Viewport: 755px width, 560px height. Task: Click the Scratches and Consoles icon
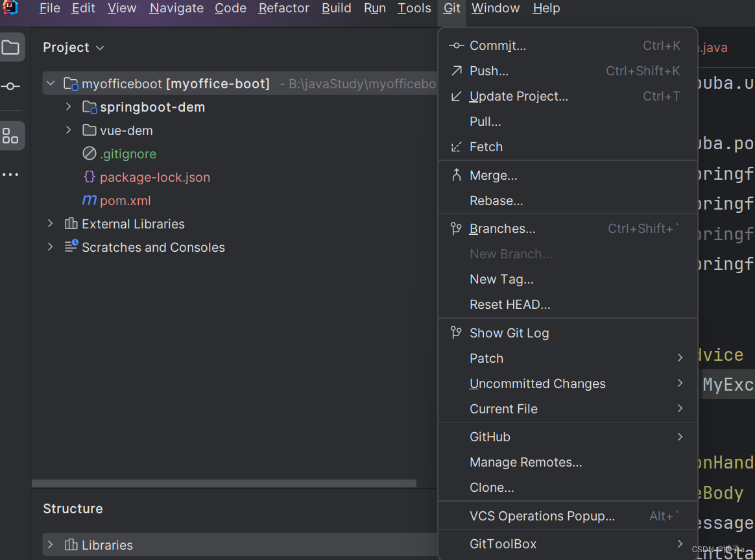(71, 246)
